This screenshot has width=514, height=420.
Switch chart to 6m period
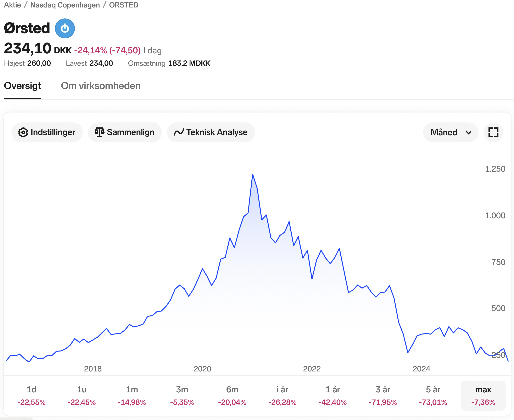pos(232,395)
